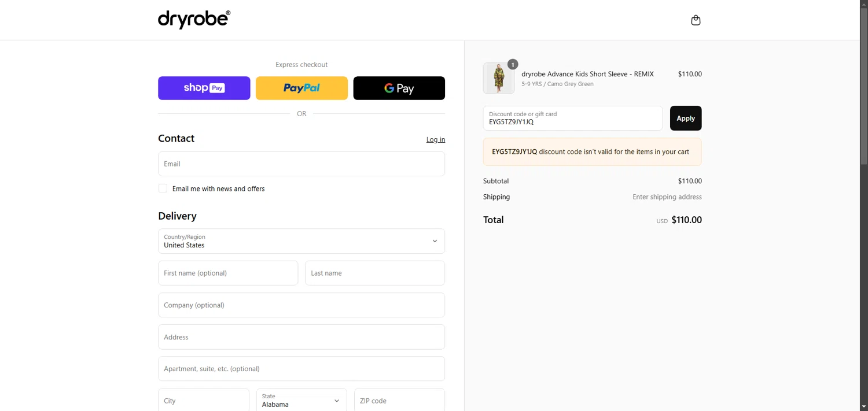The width and height of the screenshot is (868, 411).
Task: Click the City input field
Action: point(204,400)
